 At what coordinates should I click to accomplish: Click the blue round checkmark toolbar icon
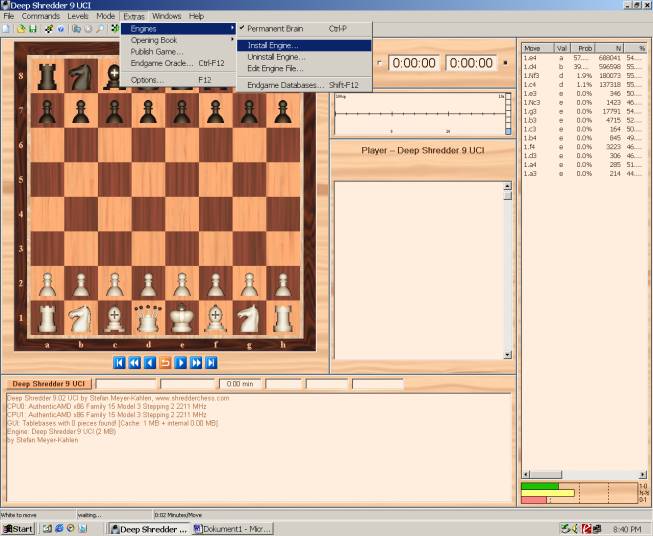point(61,28)
